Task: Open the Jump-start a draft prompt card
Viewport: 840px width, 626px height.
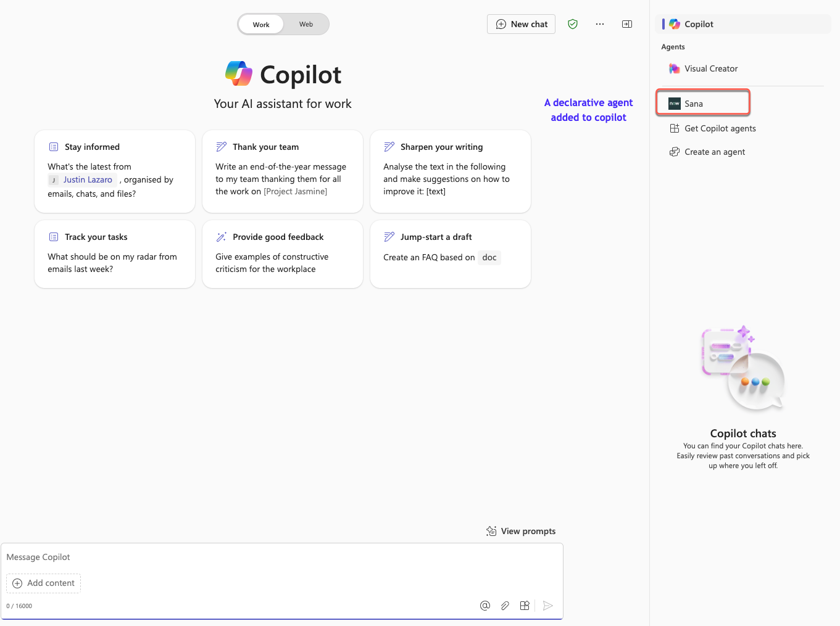Action: point(451,254)
